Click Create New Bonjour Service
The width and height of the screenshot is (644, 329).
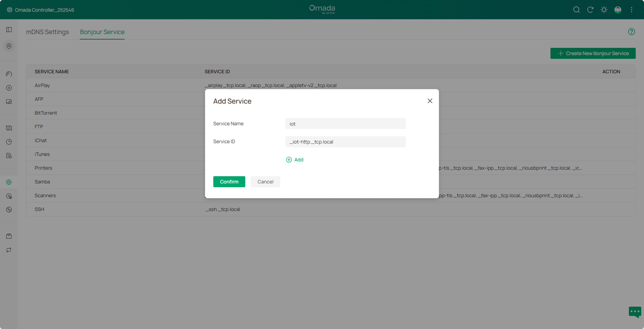[x=593, y=53]
